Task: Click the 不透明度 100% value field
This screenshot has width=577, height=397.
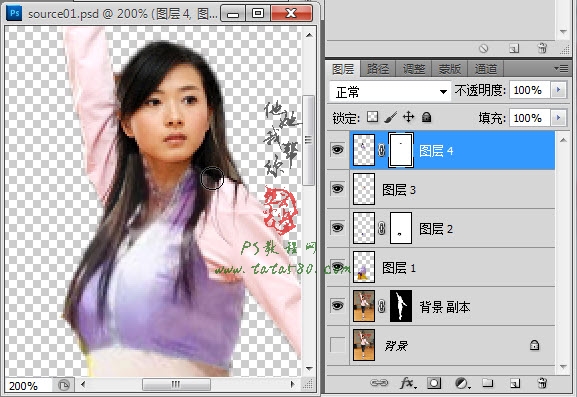Action: tap(530, 90)
